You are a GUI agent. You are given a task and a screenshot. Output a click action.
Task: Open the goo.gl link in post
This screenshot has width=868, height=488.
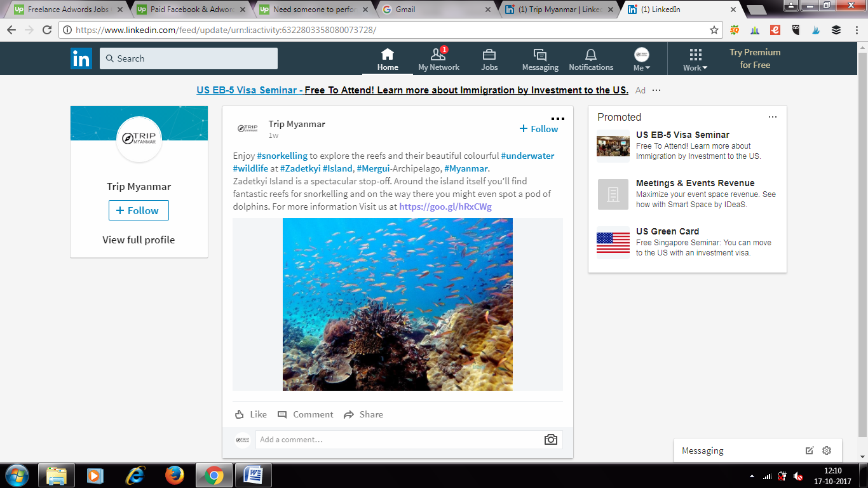[x=445, y=207]
